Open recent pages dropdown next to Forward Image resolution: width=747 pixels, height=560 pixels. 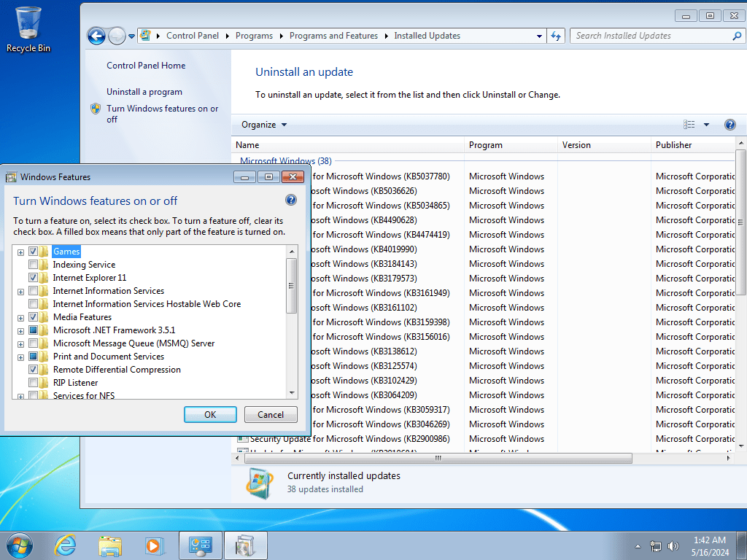pyautogui.click(x=131, y=36)
